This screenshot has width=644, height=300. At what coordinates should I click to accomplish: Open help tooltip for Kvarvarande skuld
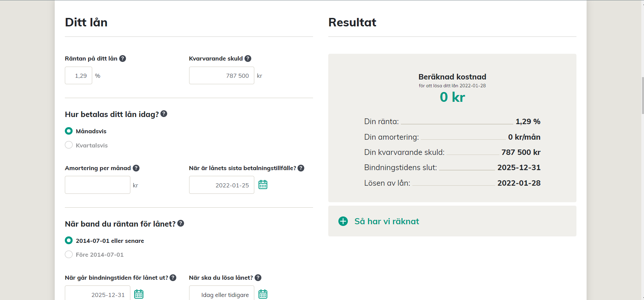[x=248, y=59]
